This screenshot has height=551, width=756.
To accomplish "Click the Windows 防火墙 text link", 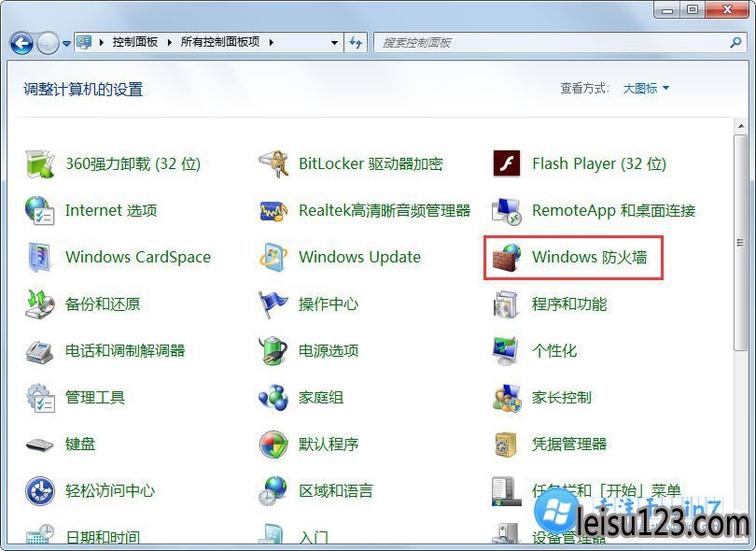I will [x=589, y=257].
